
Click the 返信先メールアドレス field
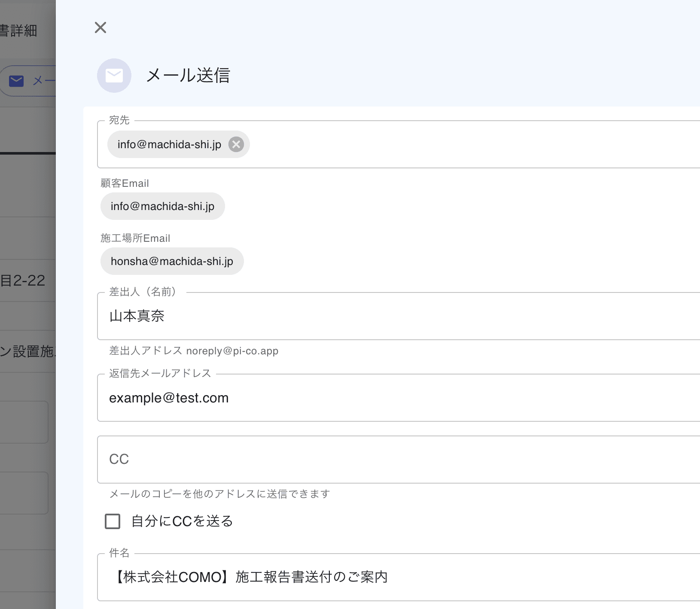pyautogui.click(x=301, y=397)
